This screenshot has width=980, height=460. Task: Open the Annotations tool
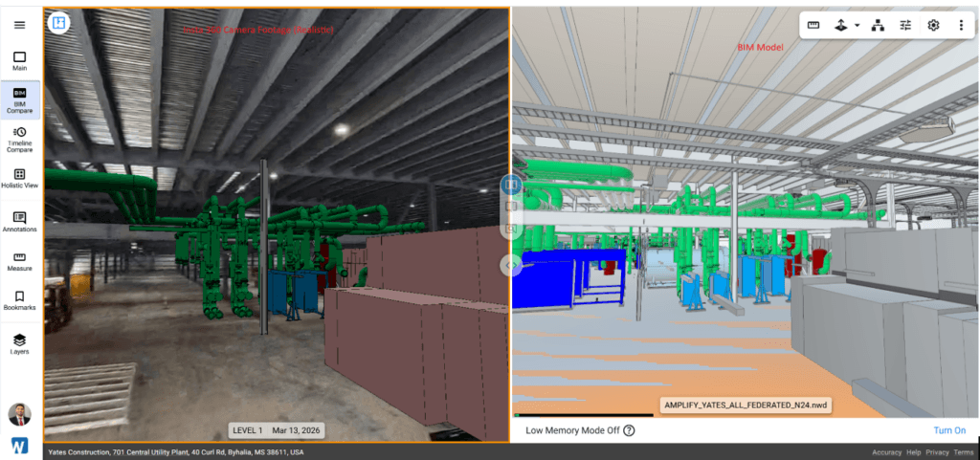click(x=19, y=222)
